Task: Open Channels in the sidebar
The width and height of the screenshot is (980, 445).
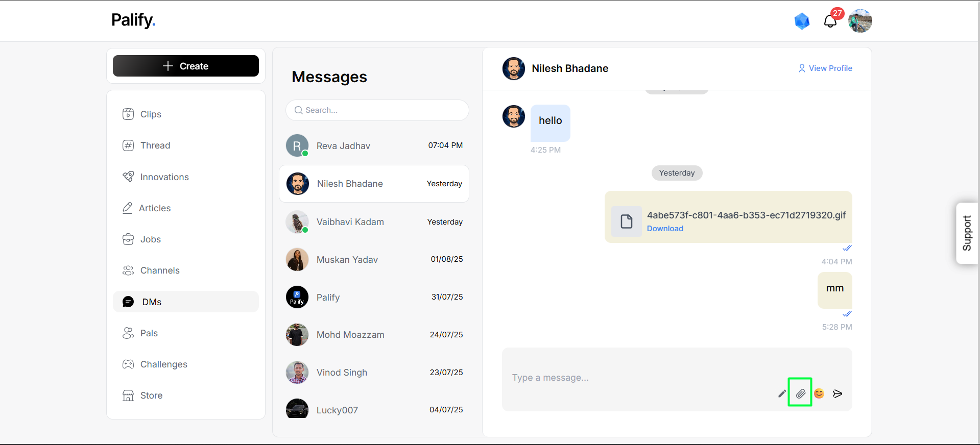Action: [186, 270]
